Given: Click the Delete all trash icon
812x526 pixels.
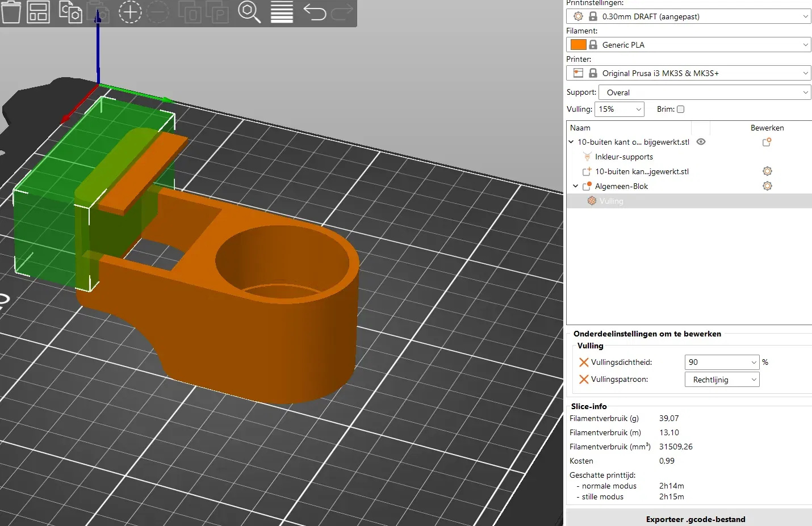Looking at the screenshot, I should tap(11, 12).
